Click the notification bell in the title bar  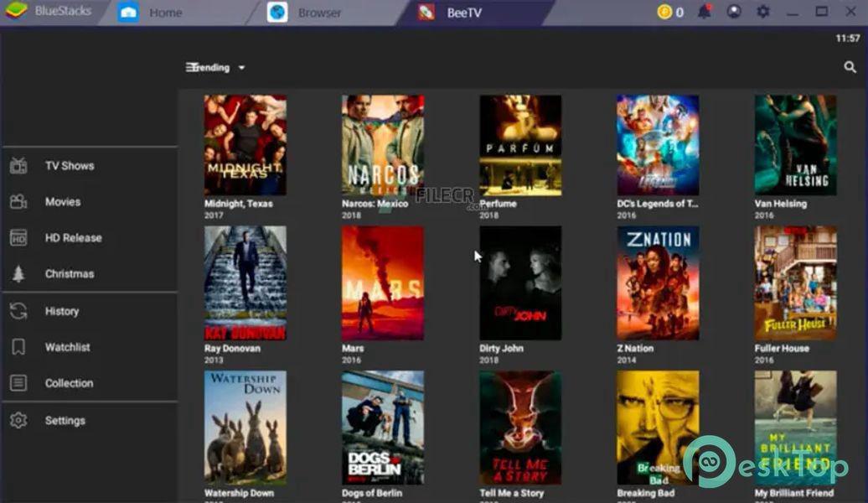click(705, 12)
